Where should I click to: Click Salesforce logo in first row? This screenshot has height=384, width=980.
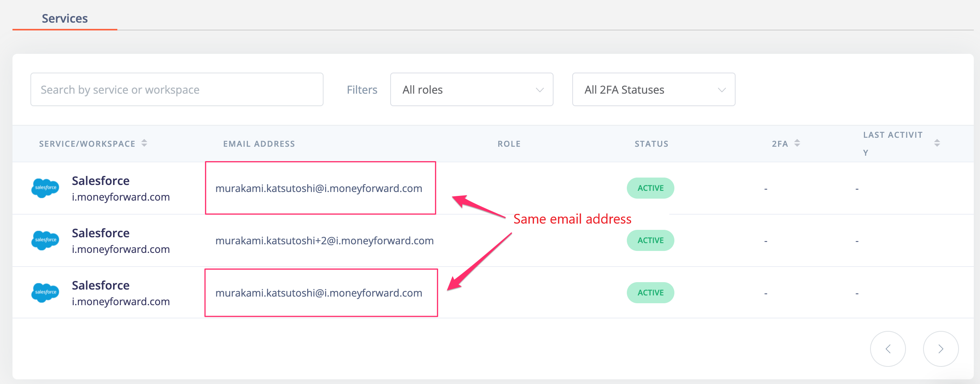pos(45,188)
